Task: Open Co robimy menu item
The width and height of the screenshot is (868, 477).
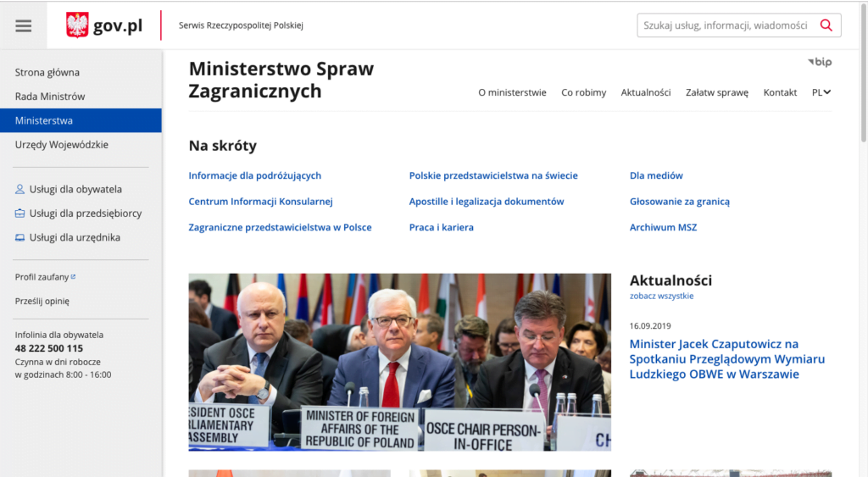Action: click(x=583, y=92)
